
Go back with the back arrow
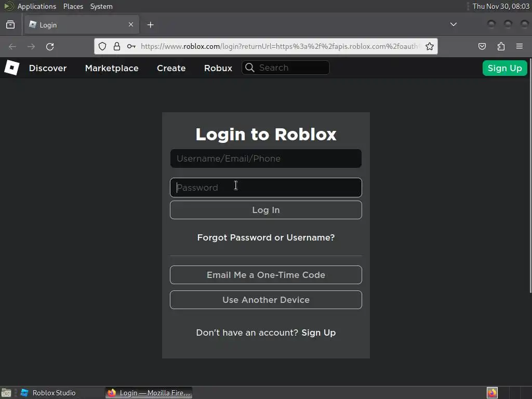12,46
